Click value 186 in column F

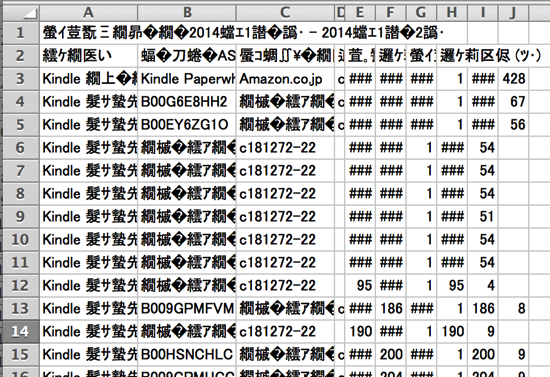click(x=390, y=308)
